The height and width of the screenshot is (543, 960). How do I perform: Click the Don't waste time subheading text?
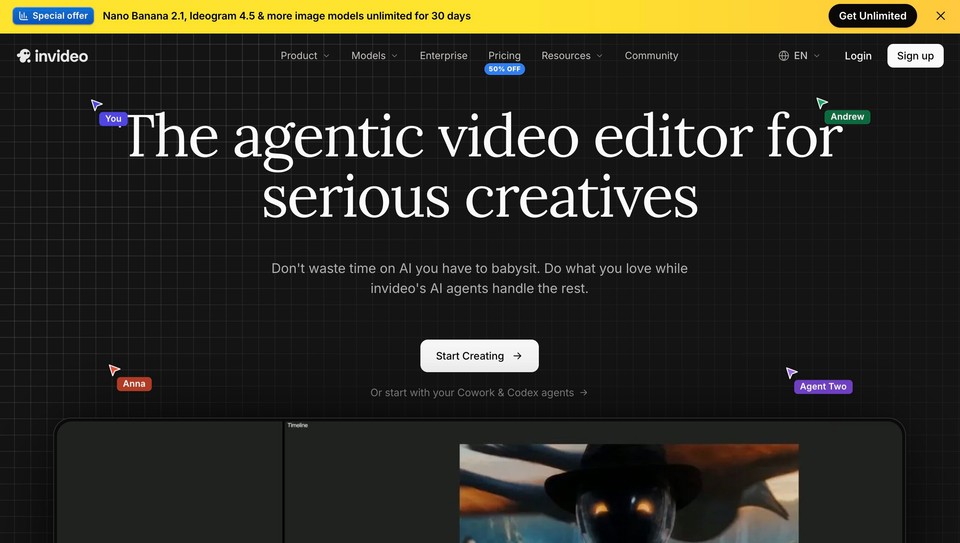(x=479, y=278)
